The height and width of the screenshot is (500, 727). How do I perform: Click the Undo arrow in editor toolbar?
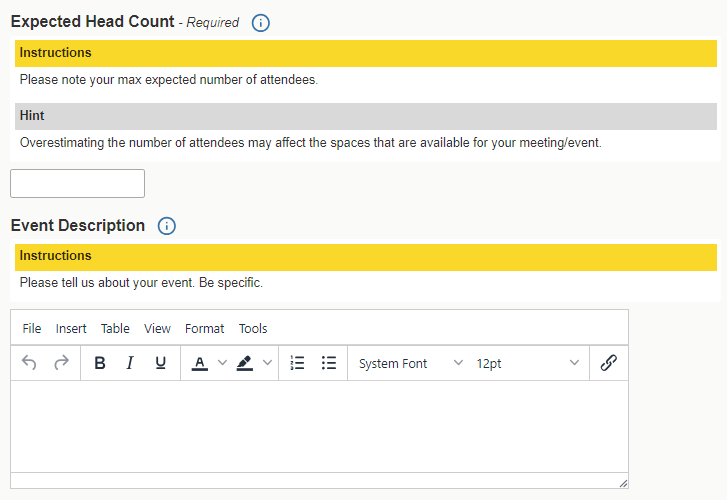tap(29, 363)
